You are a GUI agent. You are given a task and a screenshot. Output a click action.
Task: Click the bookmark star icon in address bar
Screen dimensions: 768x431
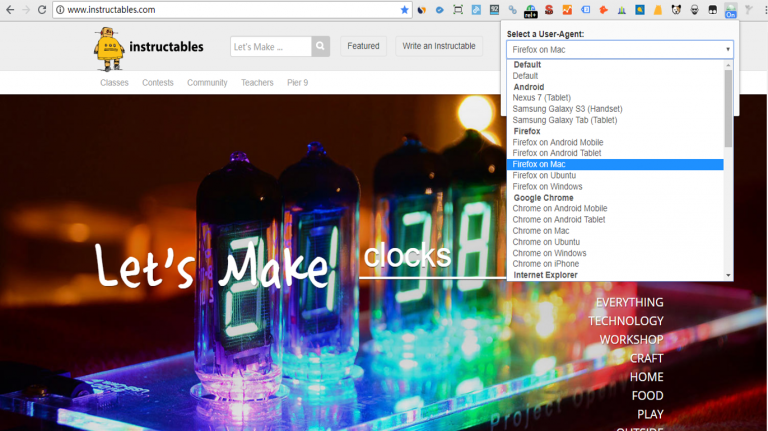coord(405,9)
